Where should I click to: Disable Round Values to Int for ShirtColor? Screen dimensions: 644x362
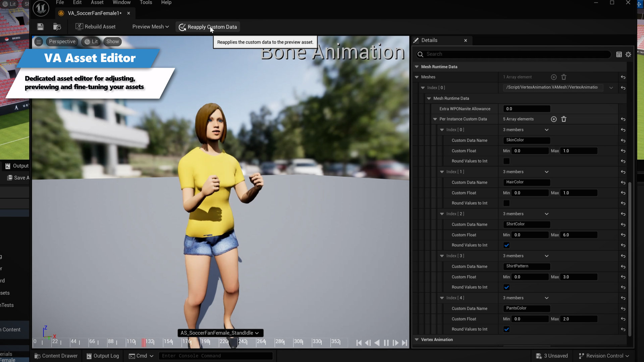pos(506,245)
